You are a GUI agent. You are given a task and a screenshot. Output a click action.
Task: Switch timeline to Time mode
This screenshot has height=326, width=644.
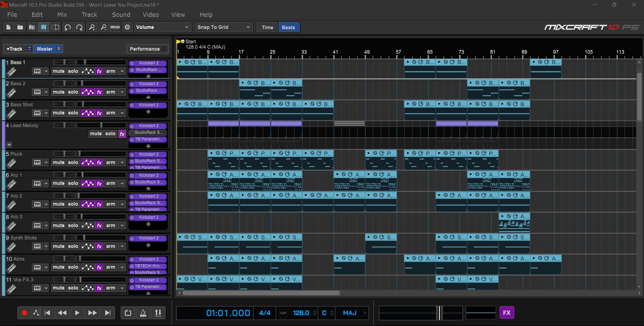point(267,28)
